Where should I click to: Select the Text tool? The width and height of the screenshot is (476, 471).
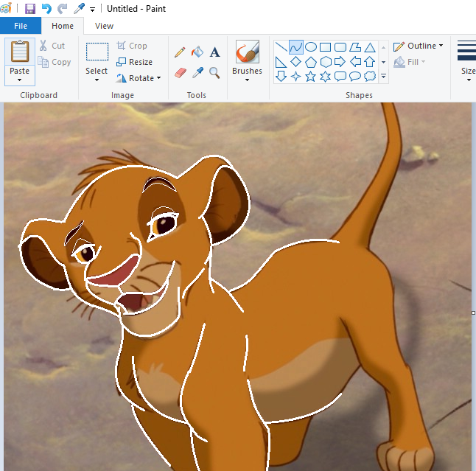pos(214,52)
